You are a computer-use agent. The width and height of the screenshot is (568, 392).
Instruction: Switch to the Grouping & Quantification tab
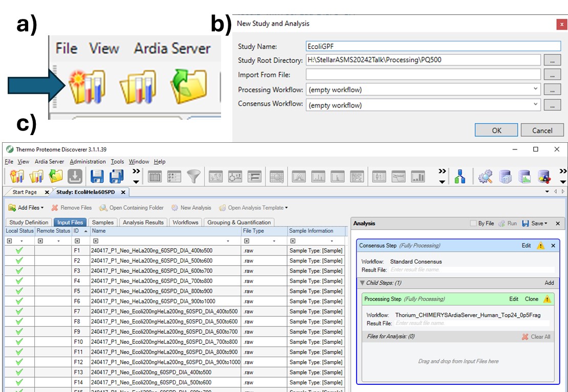tap(239, 223)
